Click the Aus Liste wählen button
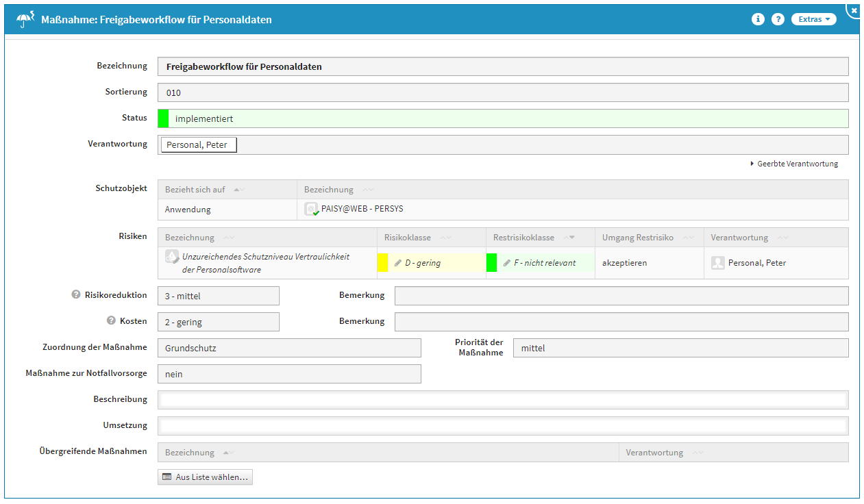This screenshot has width=864, height=504. click(205, 477)
